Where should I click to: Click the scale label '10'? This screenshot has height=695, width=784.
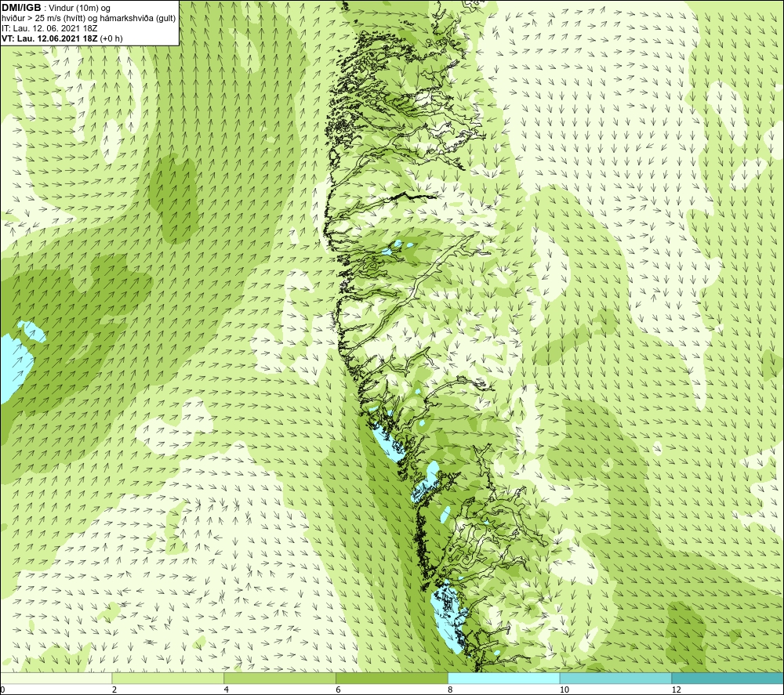[564, 690]
